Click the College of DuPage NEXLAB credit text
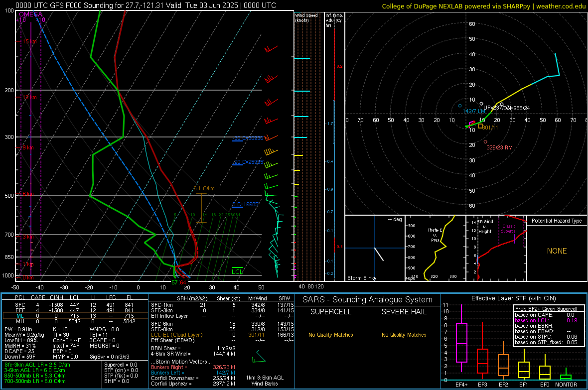588x390 pixels. click(x=483, y=6)
